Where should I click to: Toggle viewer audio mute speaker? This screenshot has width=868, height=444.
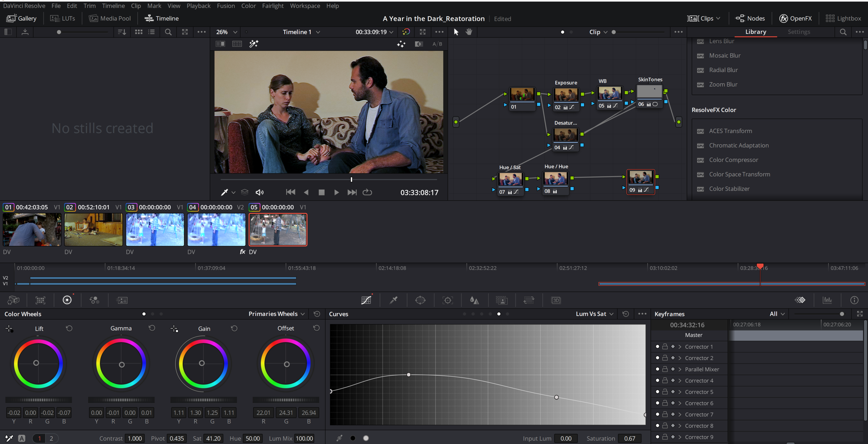point(259,192)
